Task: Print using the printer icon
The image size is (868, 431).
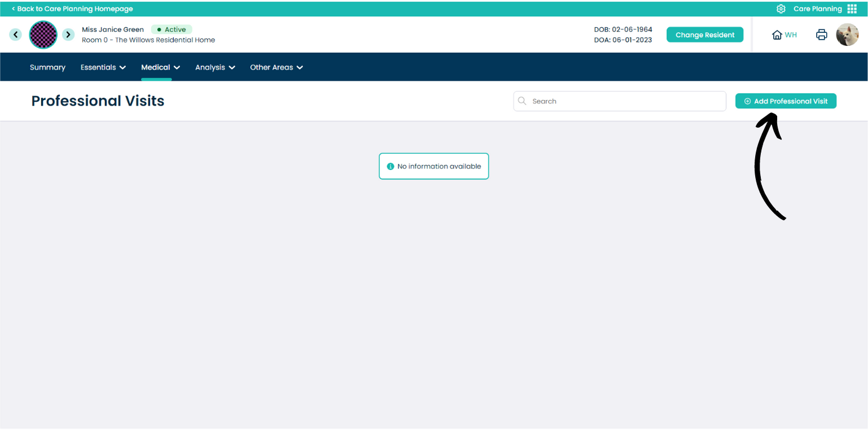Action: [822, 35]
